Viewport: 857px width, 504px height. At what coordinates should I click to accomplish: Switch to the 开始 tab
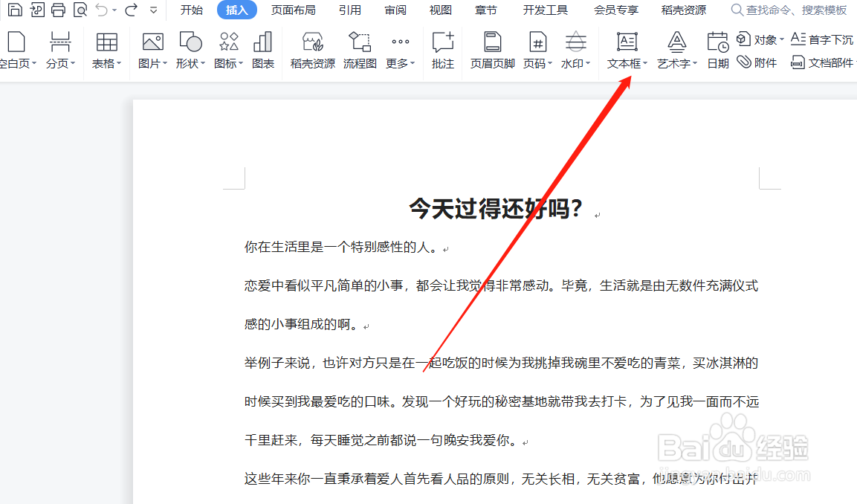click(191, 10)
